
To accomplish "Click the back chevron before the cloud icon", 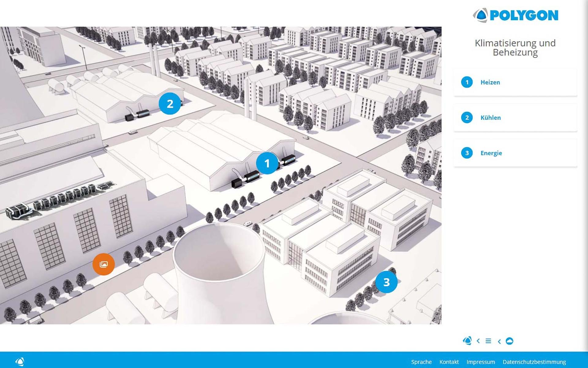I will click(499, 341).
